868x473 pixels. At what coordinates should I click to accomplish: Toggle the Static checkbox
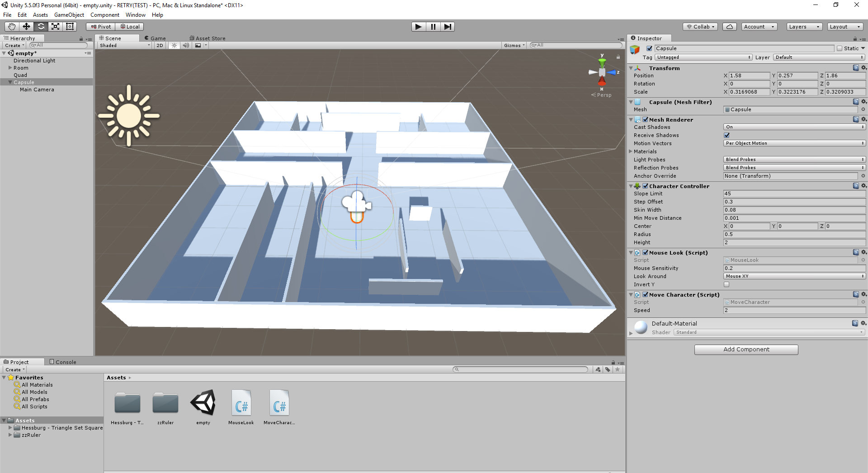840,48
